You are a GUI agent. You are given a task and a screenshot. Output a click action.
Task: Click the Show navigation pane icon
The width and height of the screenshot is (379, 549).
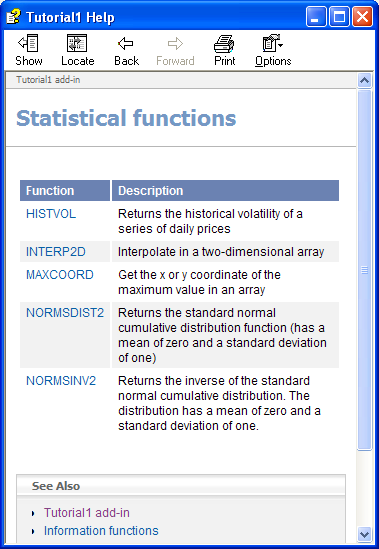pyautogui.click(x=28, y=43)
